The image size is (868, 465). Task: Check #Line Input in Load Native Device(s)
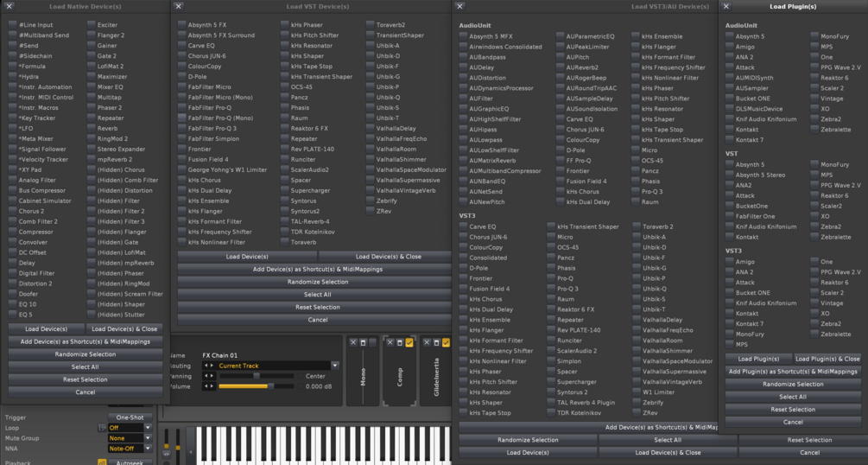[13, 24]
